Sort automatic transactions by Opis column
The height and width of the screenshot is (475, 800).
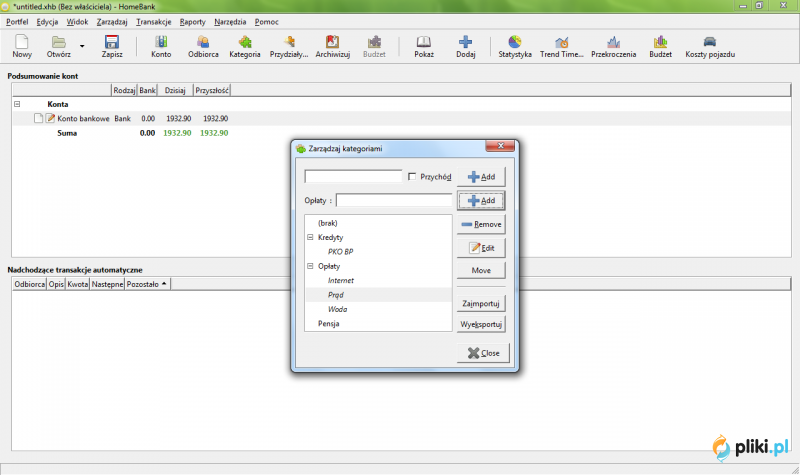click(56, 284)
